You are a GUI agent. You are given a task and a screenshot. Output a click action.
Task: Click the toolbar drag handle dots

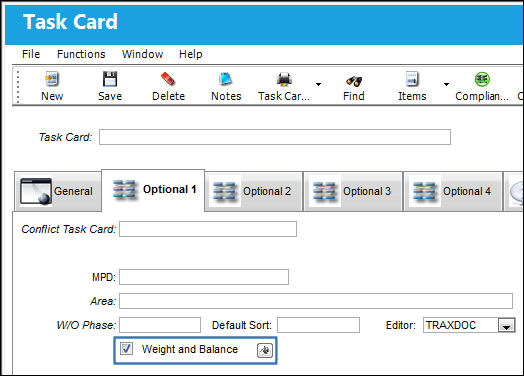point(18,87)
